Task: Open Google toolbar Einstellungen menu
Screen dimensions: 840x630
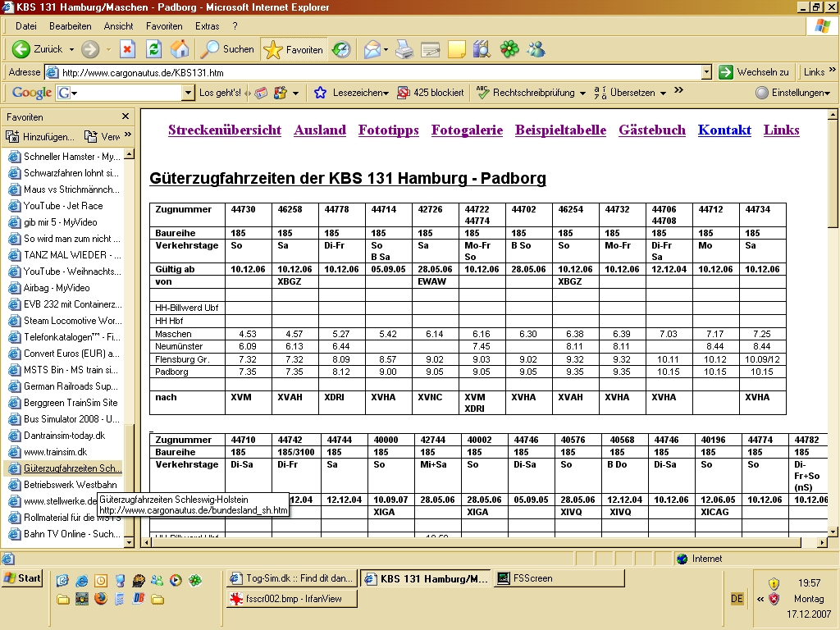Action: click(793, 93)
